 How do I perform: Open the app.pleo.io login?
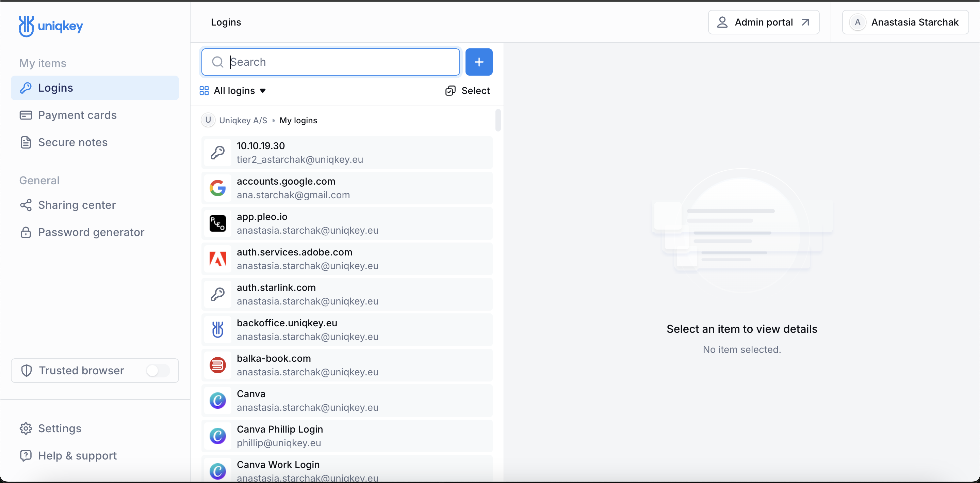pyautogui.click(x=347, y=223)
